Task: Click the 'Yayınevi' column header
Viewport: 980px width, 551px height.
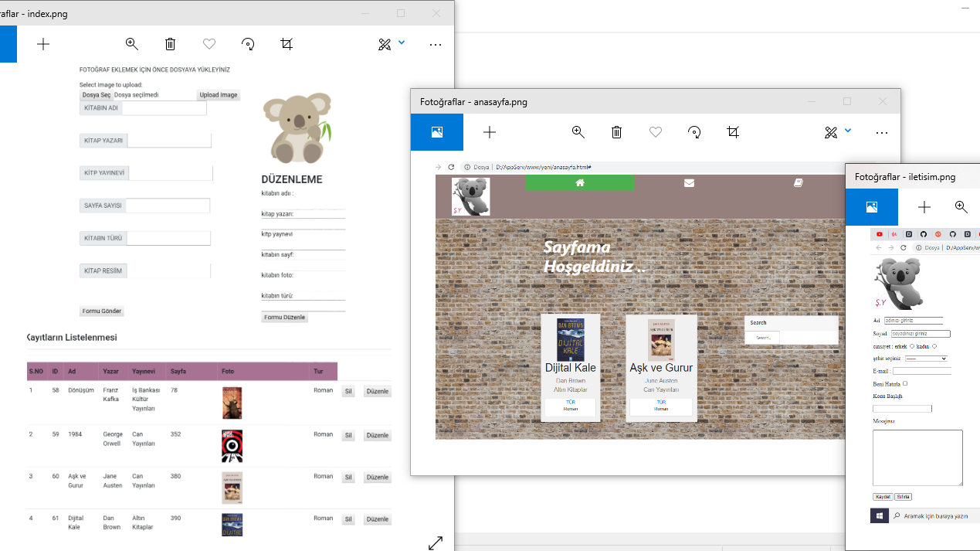Action: (144, 371)
